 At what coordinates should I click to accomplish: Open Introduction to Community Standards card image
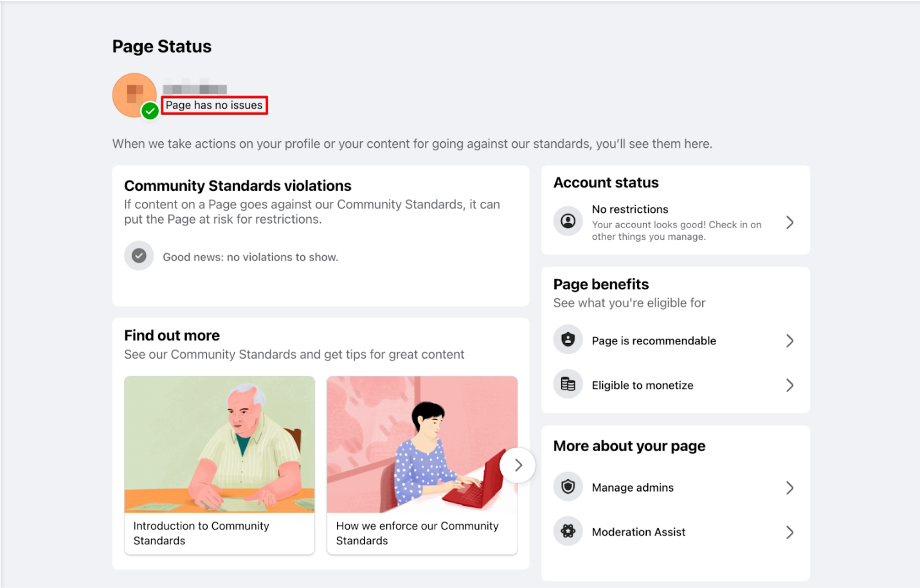[219, 444]
